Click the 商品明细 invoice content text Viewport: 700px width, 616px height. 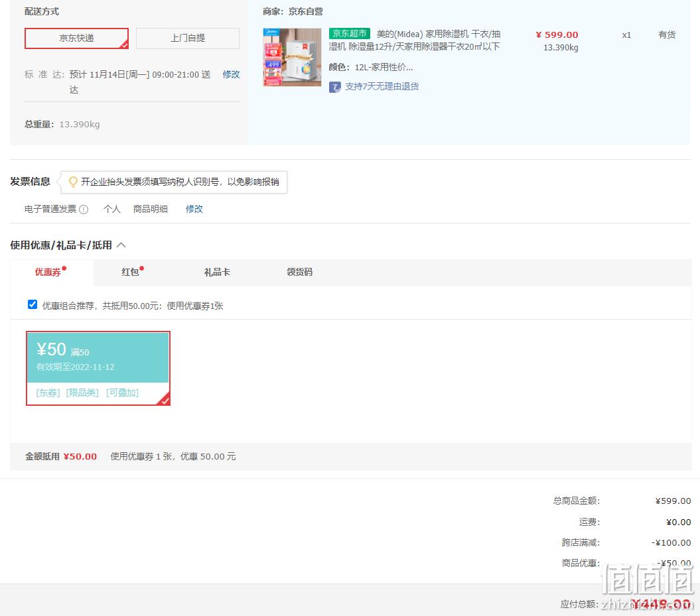tap(151, 209)
